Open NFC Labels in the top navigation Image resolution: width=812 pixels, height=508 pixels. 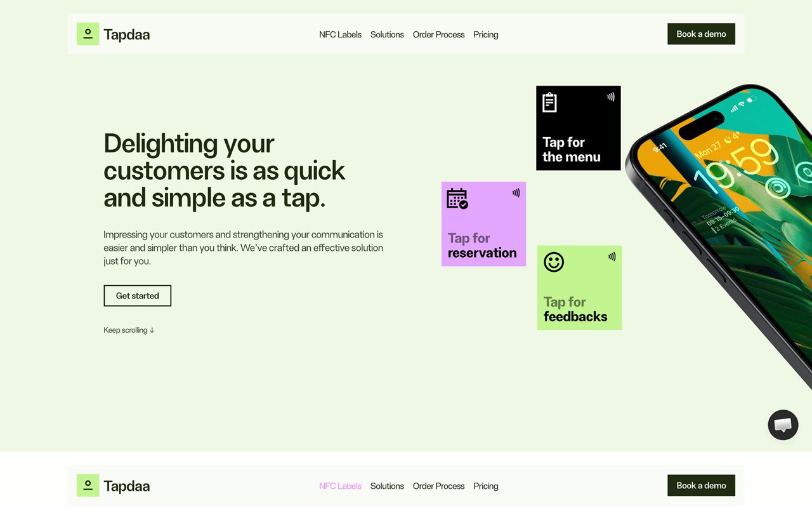coord(340,34)
